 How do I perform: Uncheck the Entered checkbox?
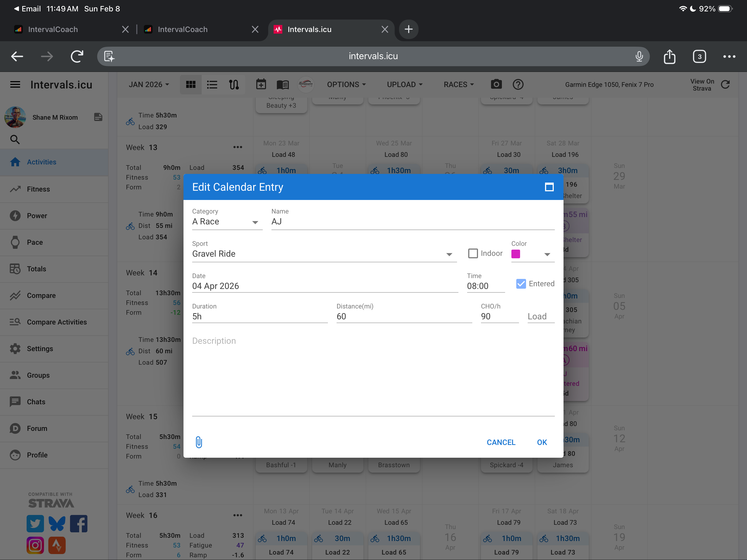click(x=521, y=284)
